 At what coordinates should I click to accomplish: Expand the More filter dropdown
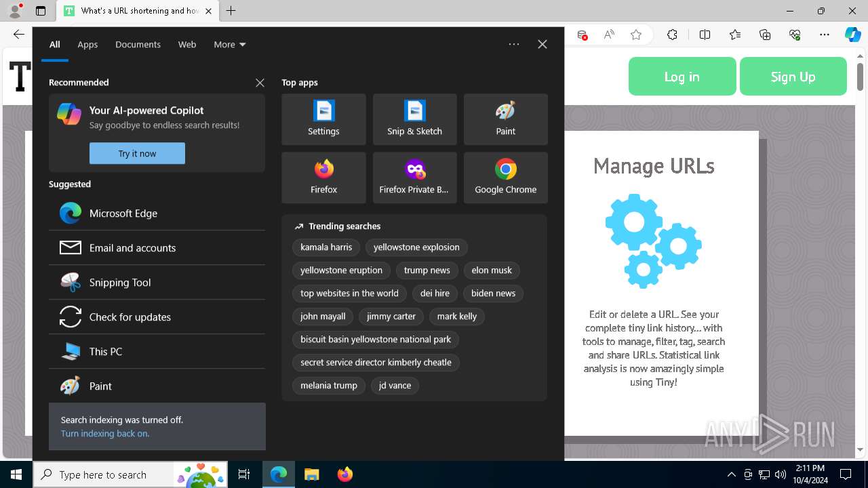click(x=230, y=45)
